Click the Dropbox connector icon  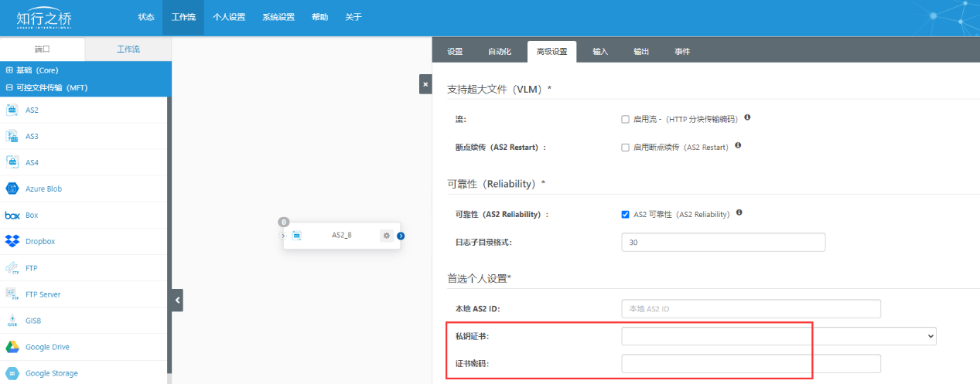12,241
